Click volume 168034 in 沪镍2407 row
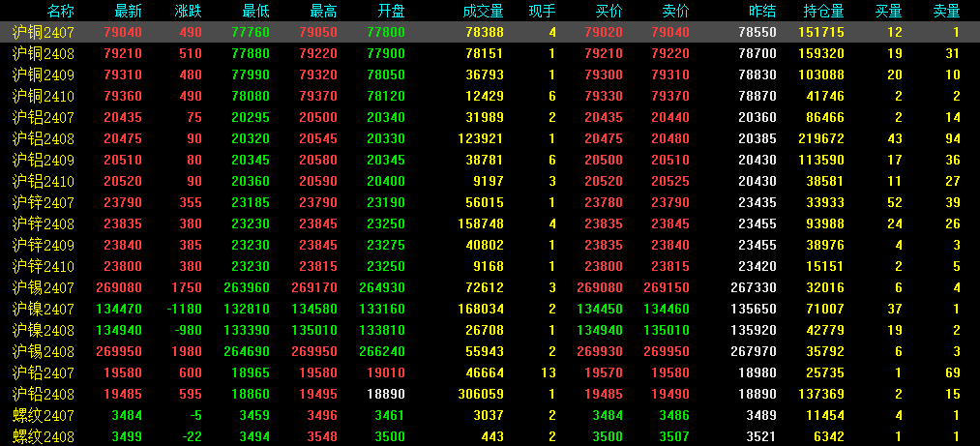The width and height of the screenshot is (980, 446). [481, 309]
